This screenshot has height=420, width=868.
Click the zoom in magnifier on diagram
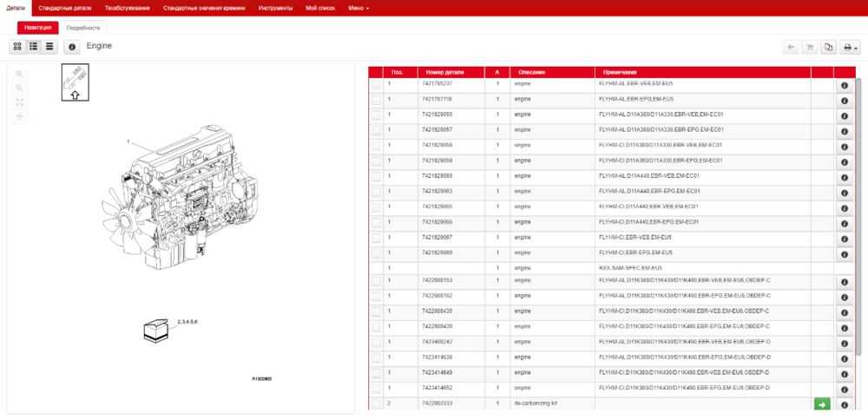19,75
